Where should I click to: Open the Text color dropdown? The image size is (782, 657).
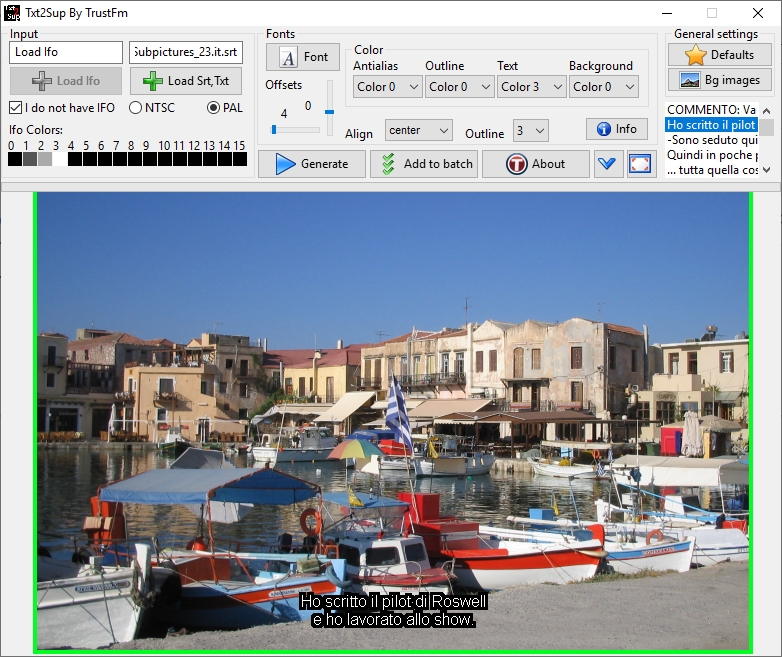(531, 87)
